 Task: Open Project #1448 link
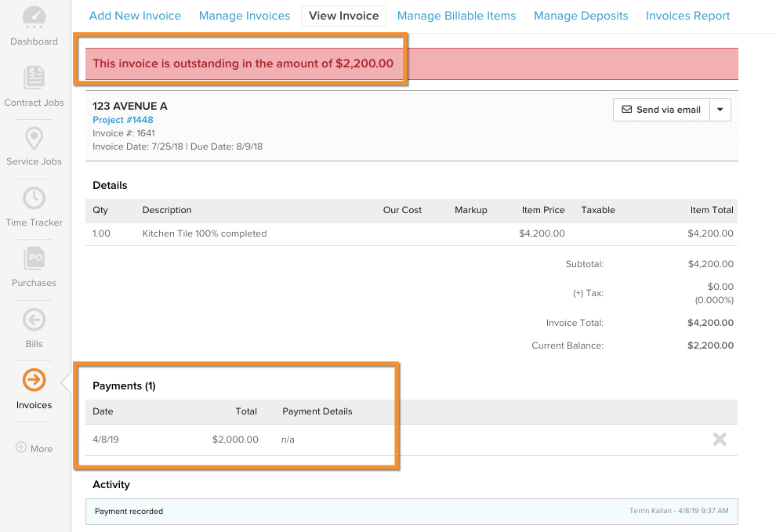[x=121, y=120]
